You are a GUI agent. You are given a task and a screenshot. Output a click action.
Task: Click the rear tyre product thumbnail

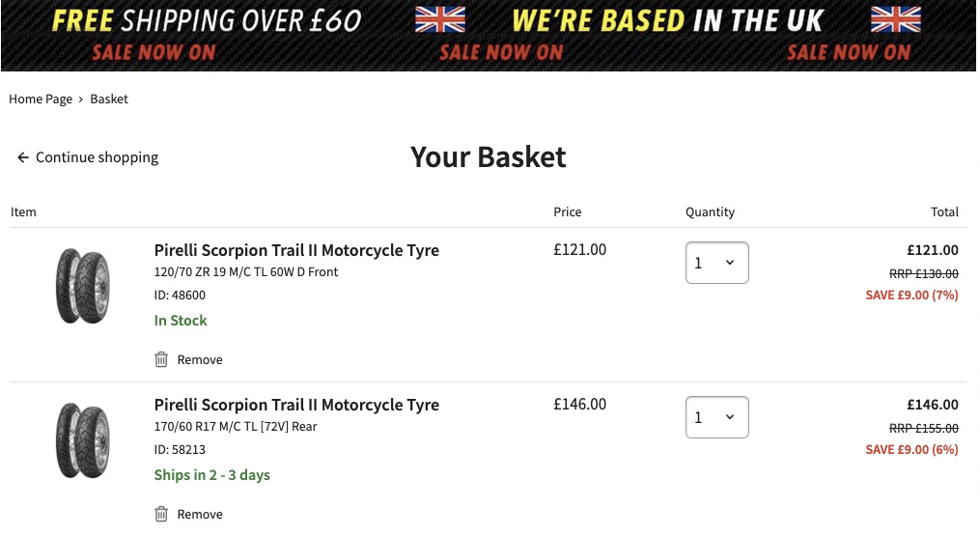[82, 440]
